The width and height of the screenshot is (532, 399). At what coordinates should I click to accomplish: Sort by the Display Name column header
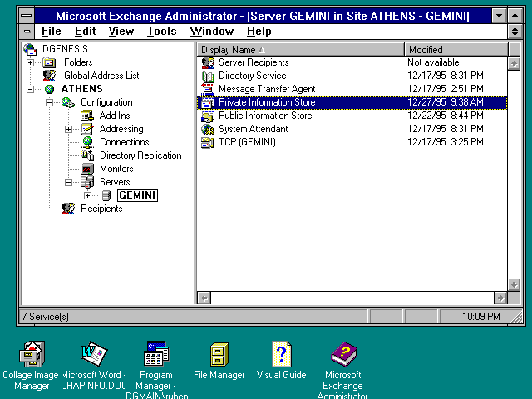pos(301,50)
